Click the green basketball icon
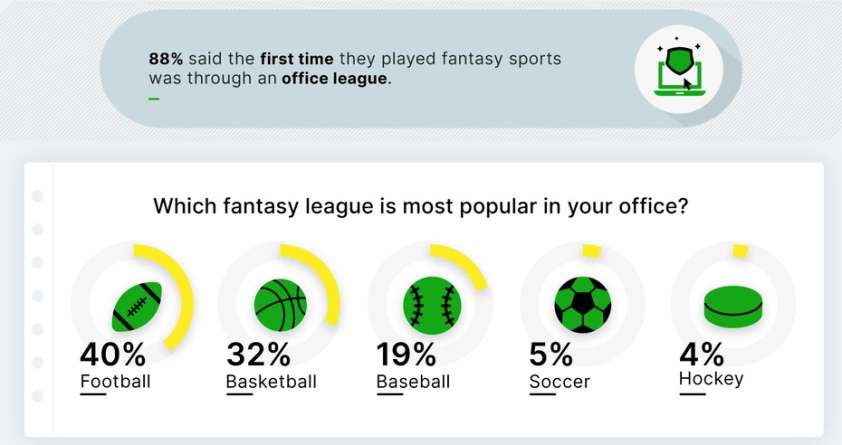Viewport: 842px width, 445px height. 280,304
